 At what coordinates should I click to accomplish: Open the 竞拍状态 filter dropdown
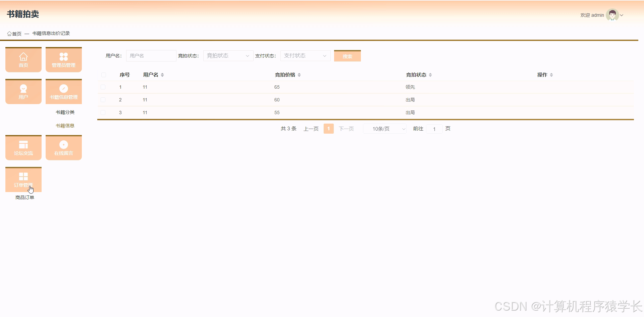[x=228, y=56]
